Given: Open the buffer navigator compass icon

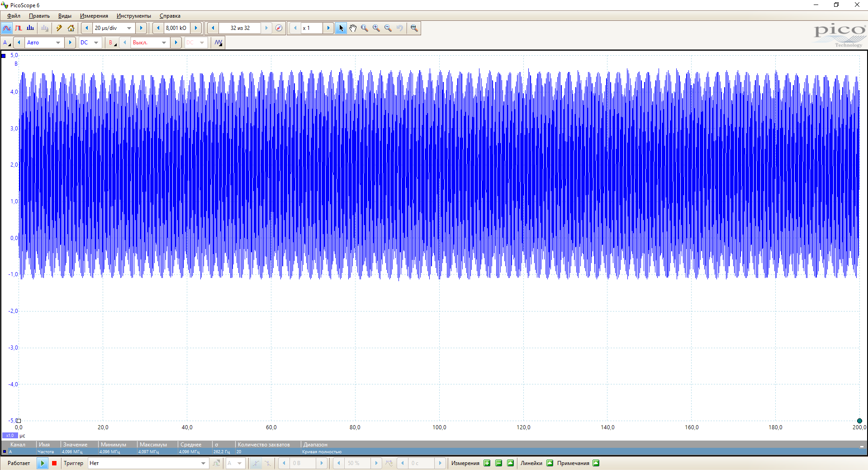Looking at the screenshot, I should click(x=279, y=28).
